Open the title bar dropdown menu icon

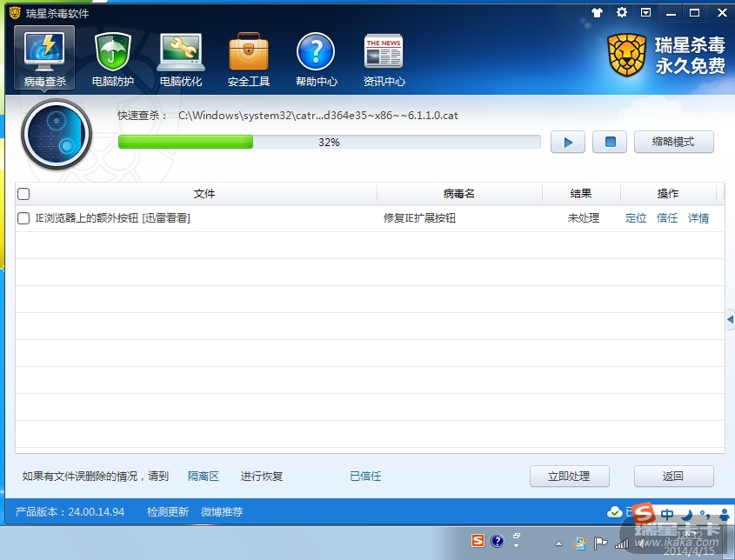pyautogui.click(x=645, y=13)
